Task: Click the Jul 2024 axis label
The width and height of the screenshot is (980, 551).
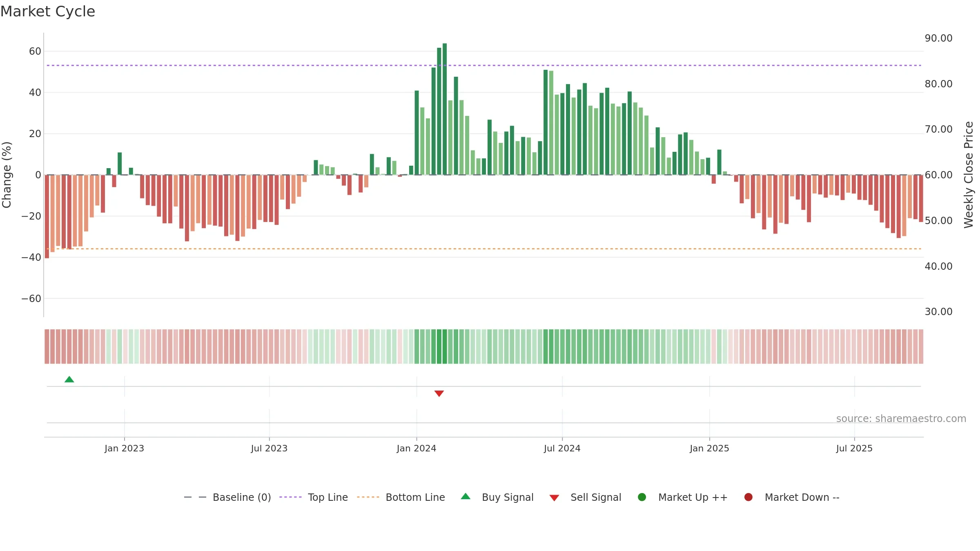Action: pos(562,449)
